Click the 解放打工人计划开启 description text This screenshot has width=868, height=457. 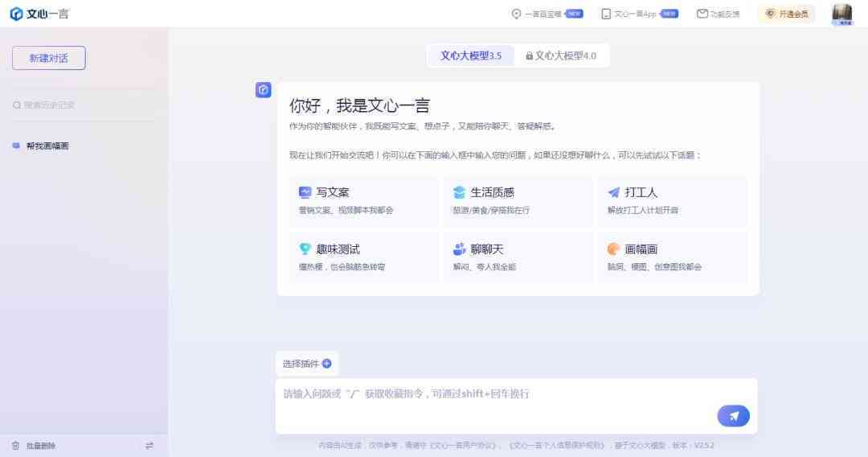click(x=643, y=211)
